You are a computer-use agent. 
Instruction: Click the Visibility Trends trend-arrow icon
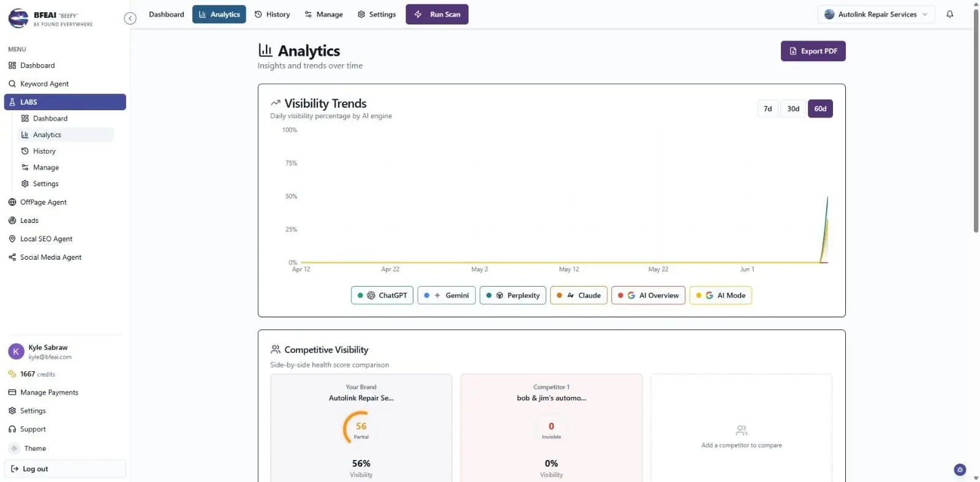point(276,103)
